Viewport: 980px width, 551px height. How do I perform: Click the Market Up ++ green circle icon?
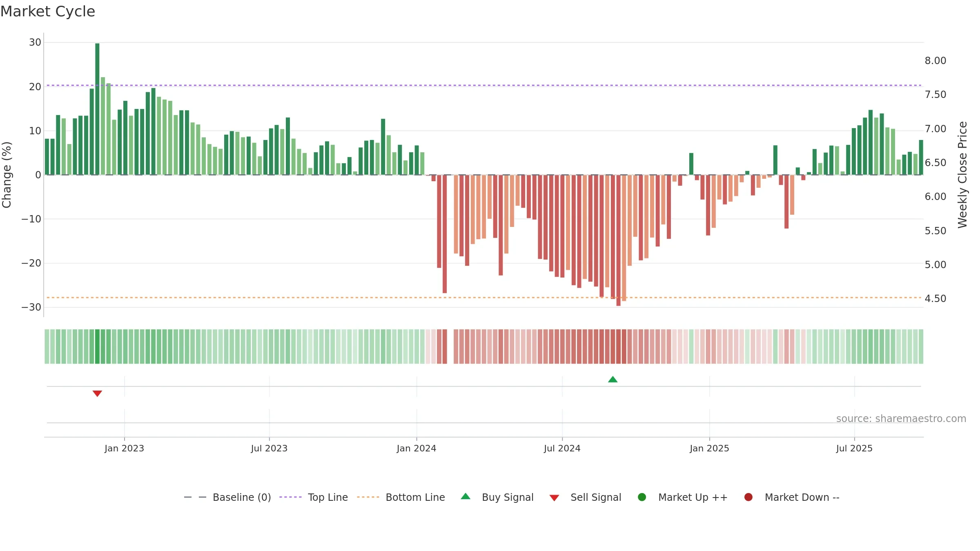pyautogui.click(x=642, y=497)
